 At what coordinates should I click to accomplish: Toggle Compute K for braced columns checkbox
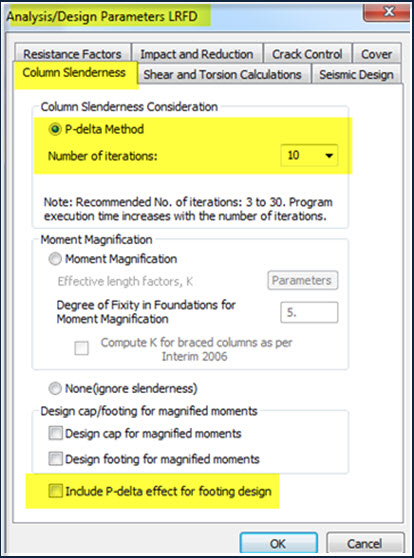tap(82, 348)
